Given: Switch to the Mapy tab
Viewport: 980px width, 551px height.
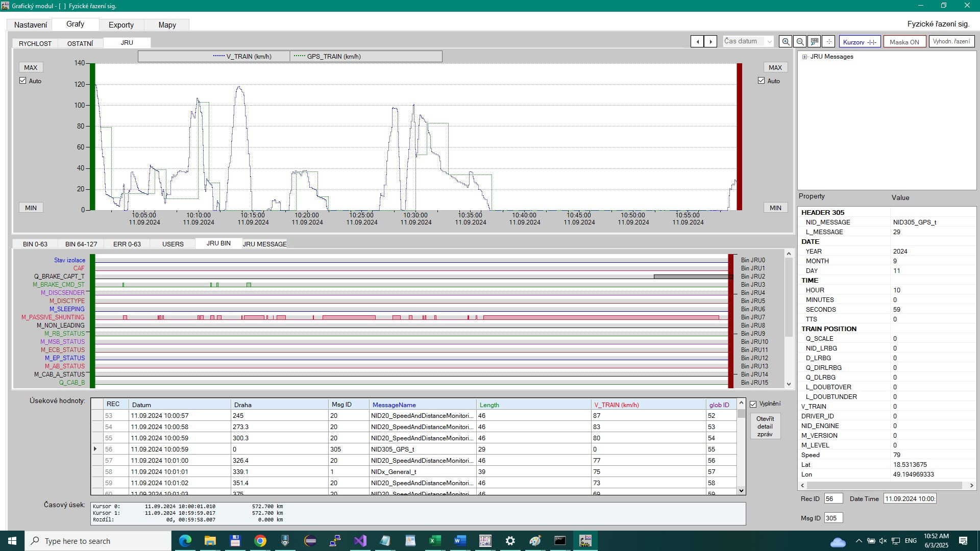Looking at the screenshot, I should (167, 24).
